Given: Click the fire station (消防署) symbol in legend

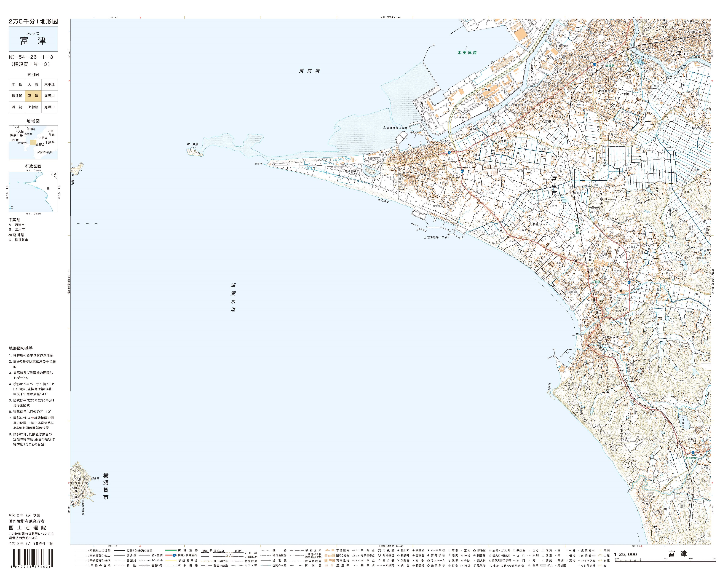Looking at the screenshot, I should coord(398,561).
